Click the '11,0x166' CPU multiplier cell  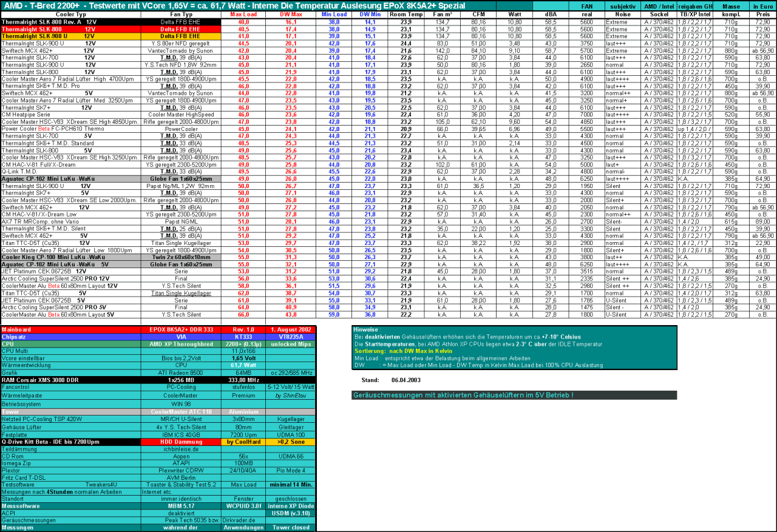[x=243, y=351]
